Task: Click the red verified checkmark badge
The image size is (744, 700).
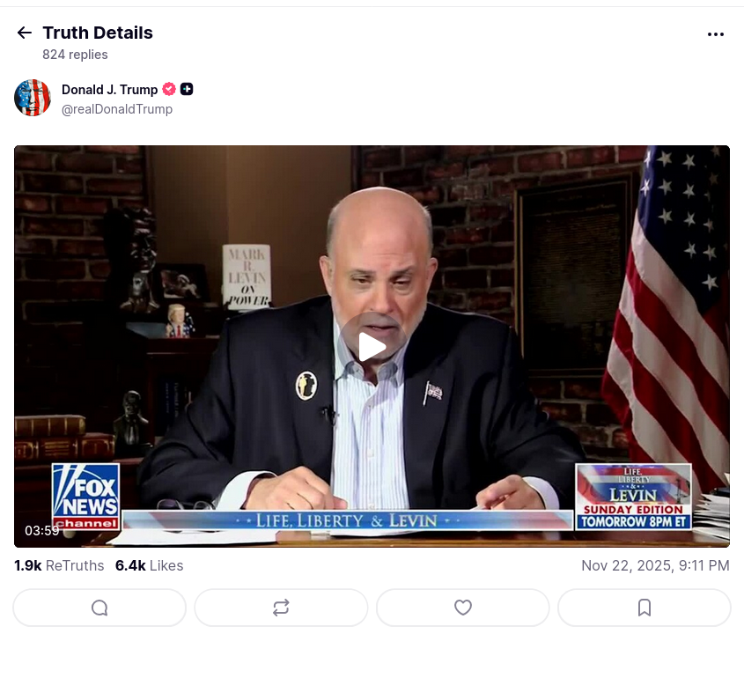Action: point(169,89)
